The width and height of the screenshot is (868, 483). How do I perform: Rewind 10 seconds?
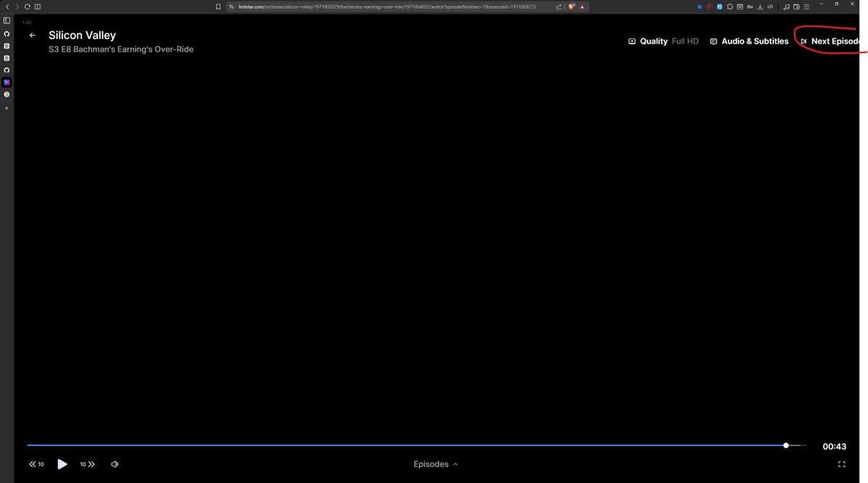36,464
